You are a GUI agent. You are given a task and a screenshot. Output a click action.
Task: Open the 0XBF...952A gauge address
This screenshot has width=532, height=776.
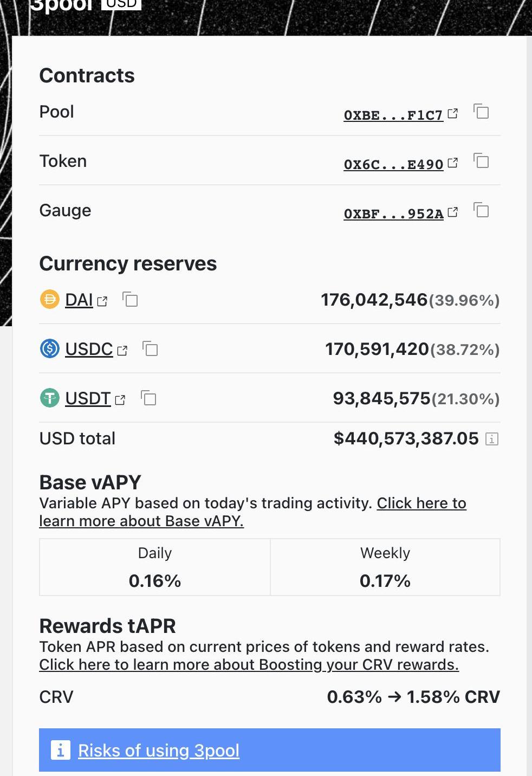click(393, 214)
